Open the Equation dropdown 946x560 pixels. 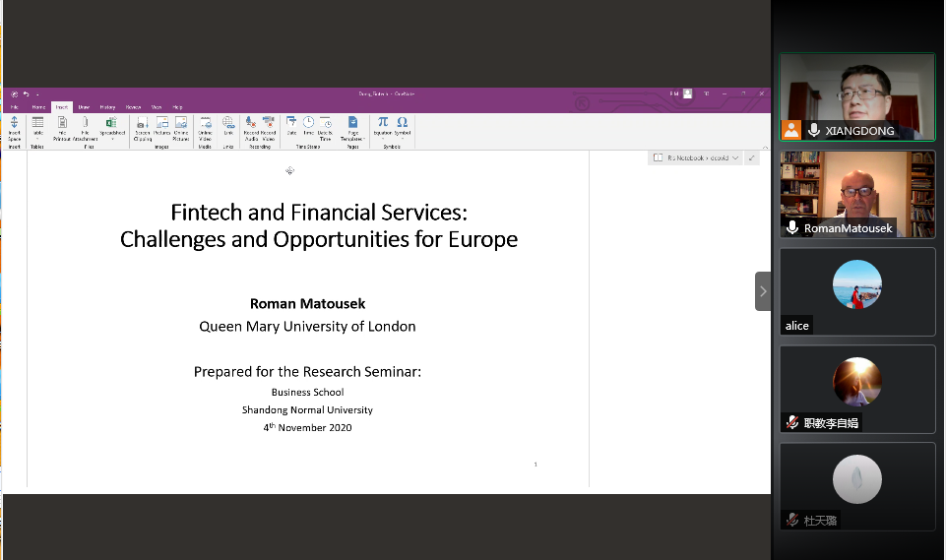pos(383,127)
